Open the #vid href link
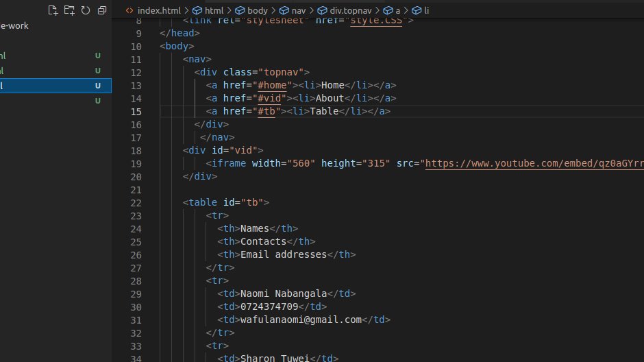 click(x=269, y=98)
